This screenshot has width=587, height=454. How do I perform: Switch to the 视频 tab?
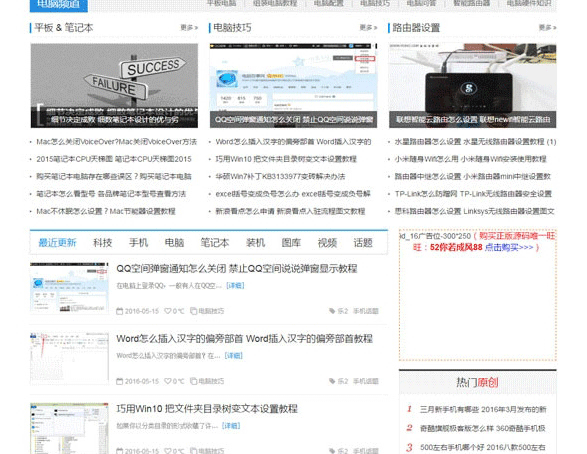tap(327, 243)
